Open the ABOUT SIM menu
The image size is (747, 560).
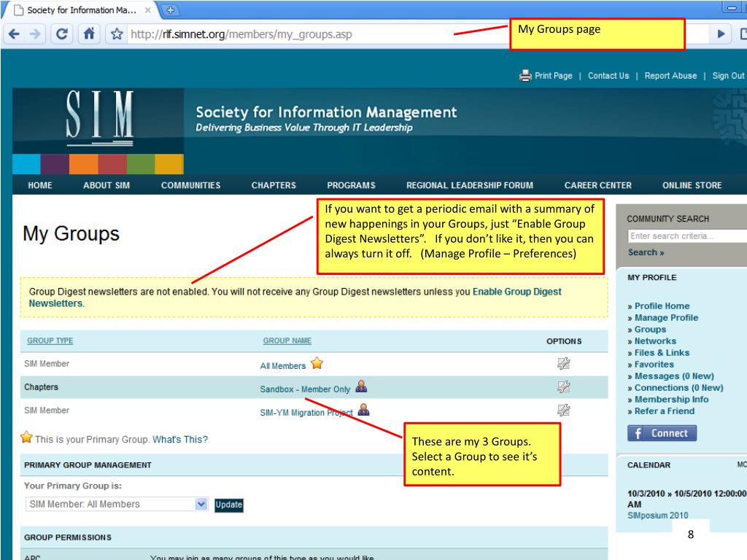pos(107,185)
